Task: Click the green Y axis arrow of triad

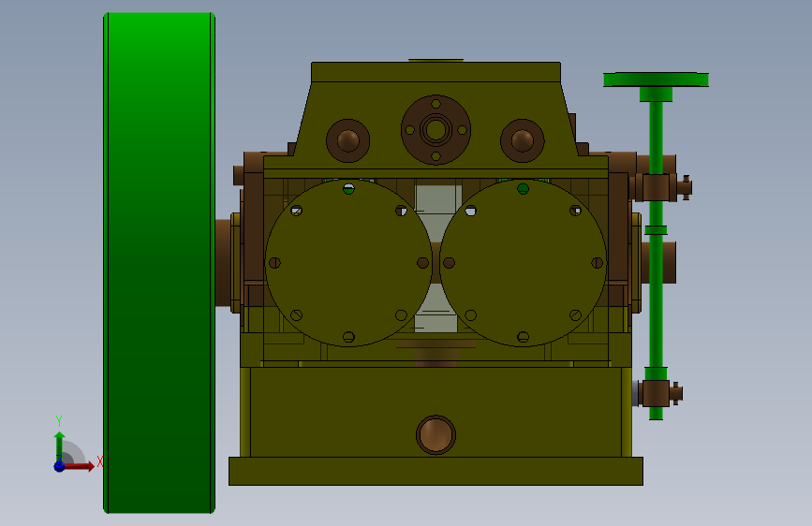Action: click(60, 446)
